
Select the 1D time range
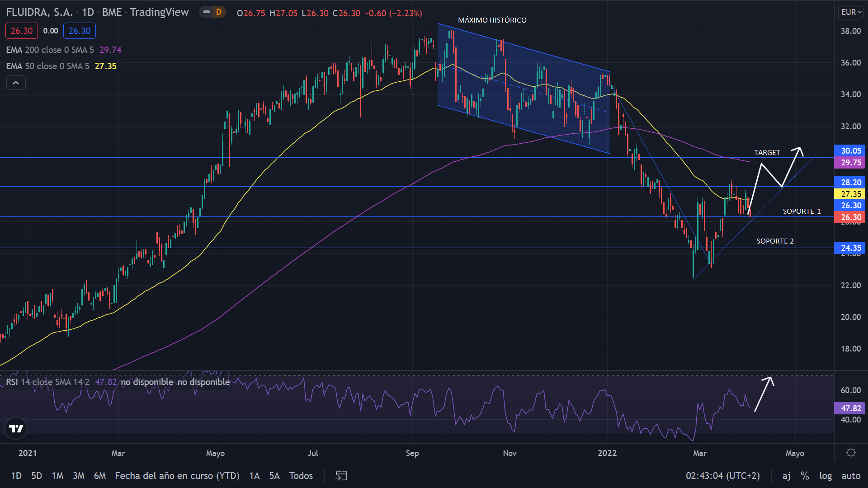16,476
